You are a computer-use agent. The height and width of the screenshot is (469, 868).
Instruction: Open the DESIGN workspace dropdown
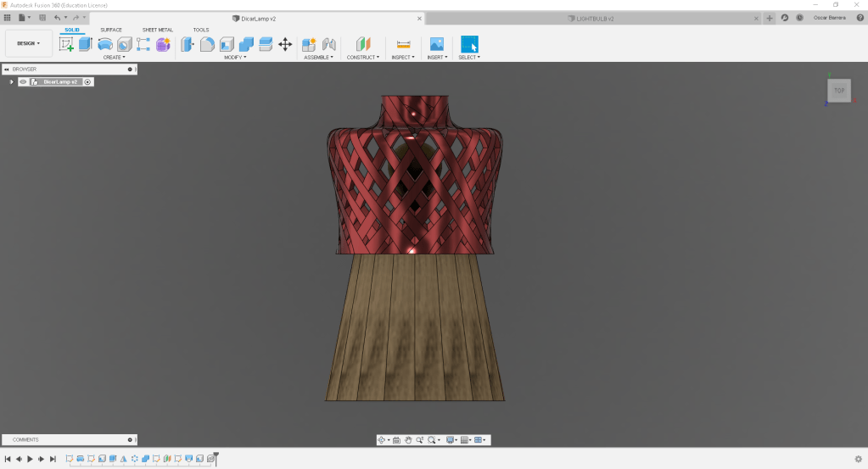[29, 43]
